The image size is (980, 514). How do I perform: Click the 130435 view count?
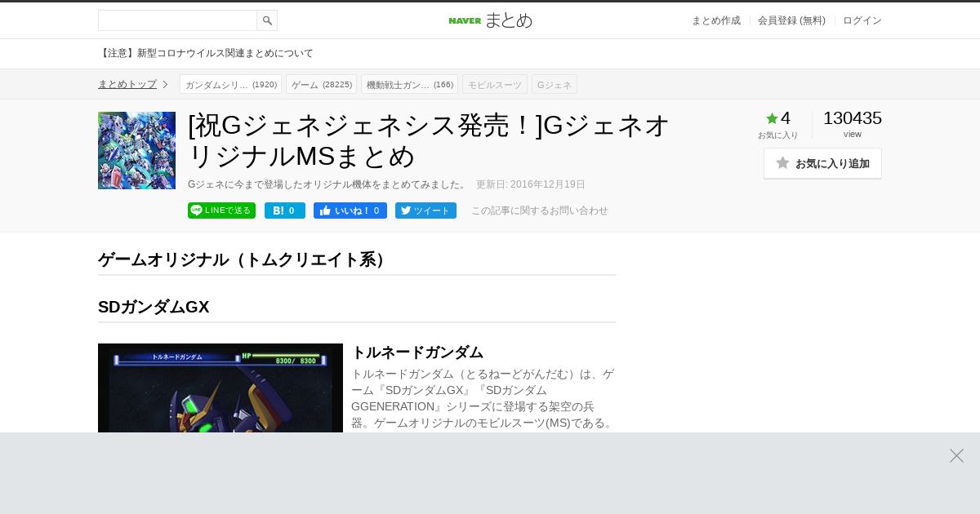[852, 119]
